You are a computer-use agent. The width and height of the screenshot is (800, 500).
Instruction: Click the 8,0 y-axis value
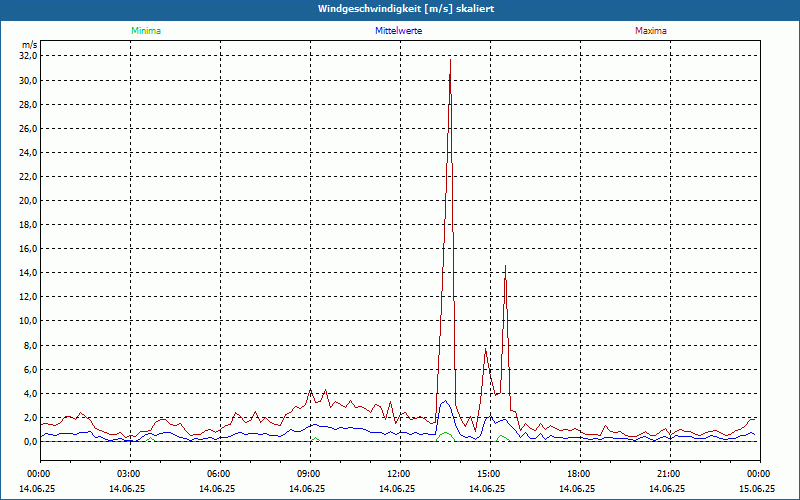[x=30, y=345]
